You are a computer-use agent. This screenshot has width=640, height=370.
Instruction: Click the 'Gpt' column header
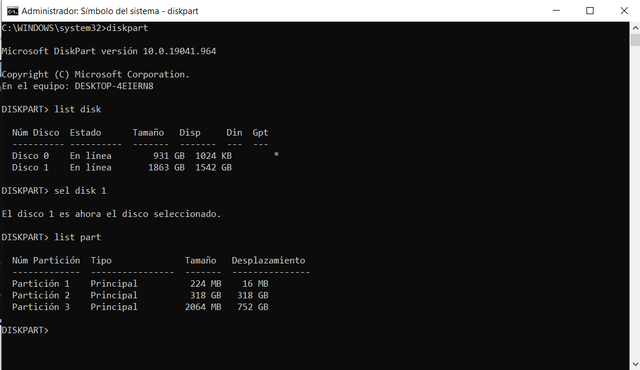260,133
